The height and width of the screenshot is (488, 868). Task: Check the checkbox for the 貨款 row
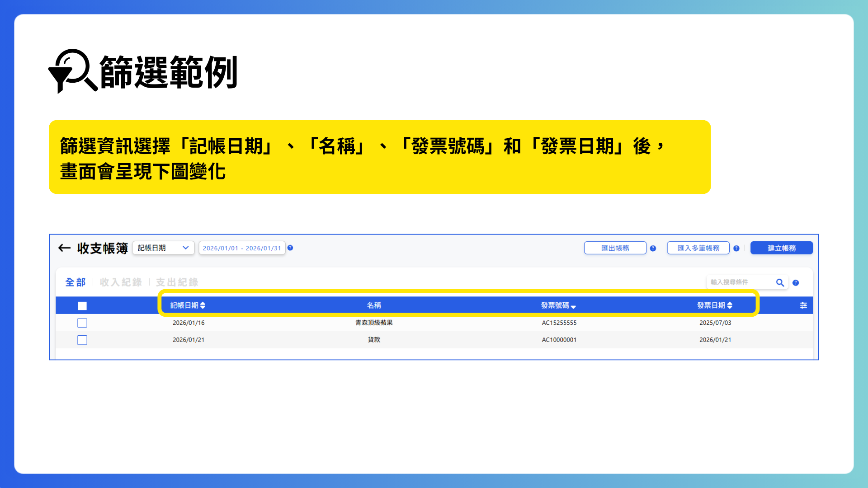[82, 340]
